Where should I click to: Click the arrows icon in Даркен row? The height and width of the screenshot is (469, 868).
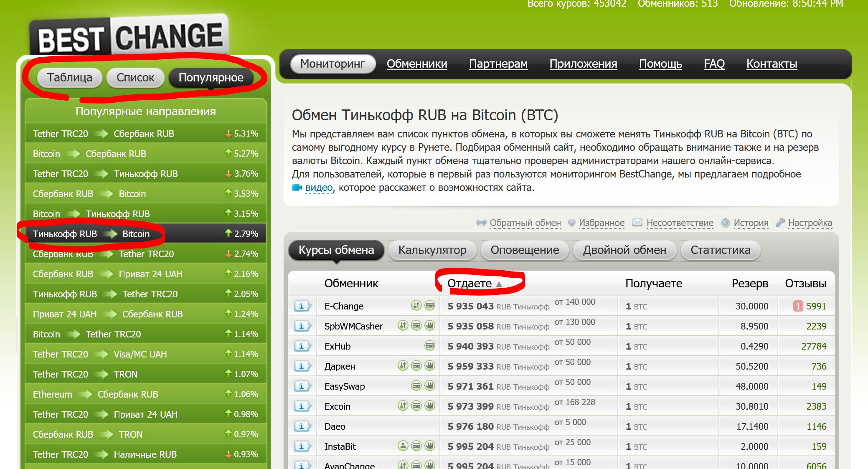pos(403,365)
